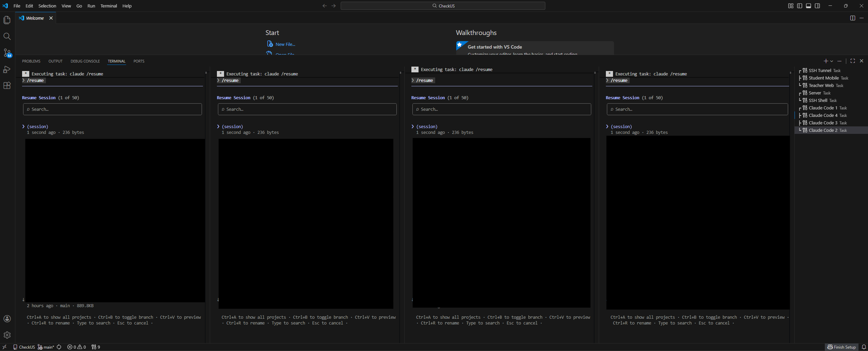This screenshot has width=868, height=351.
Task: Switch to the Debug Console tab
Action: pos(85,61)
